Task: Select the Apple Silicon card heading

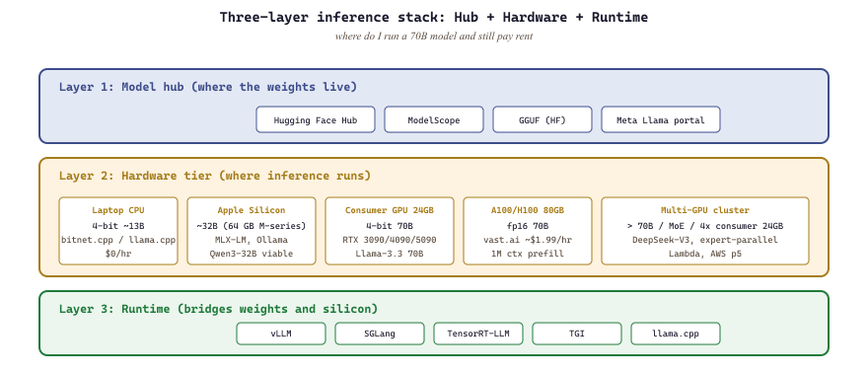Action: [x=252, y=210]
